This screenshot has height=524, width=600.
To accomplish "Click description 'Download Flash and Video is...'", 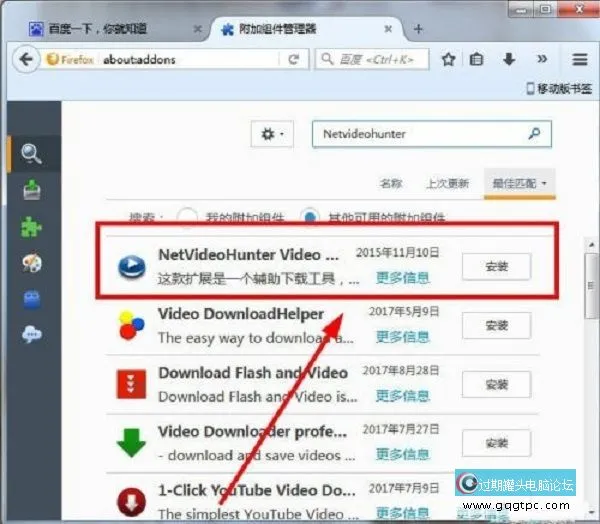I will coord(258,397).
